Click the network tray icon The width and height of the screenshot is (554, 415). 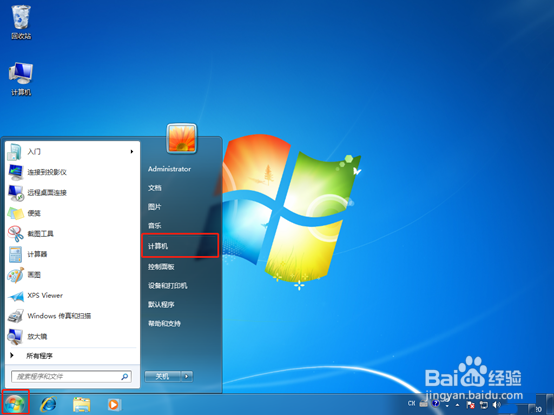coord(484,405)
